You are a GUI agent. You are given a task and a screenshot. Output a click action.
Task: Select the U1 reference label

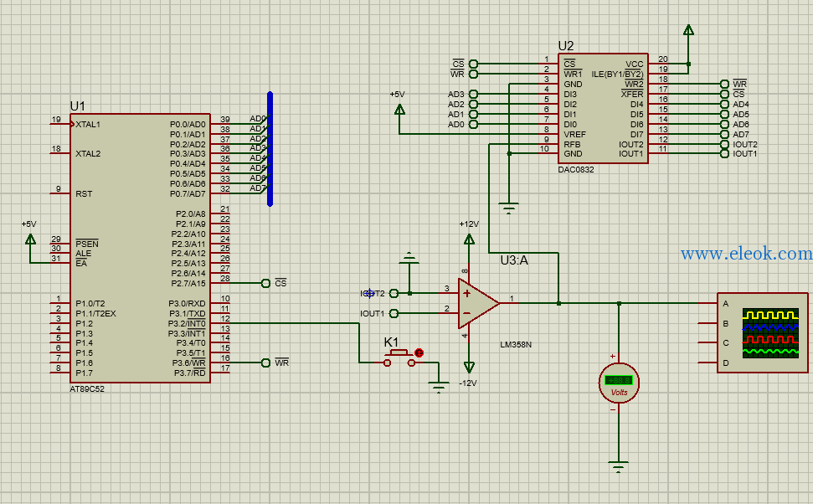click(77, 106)
